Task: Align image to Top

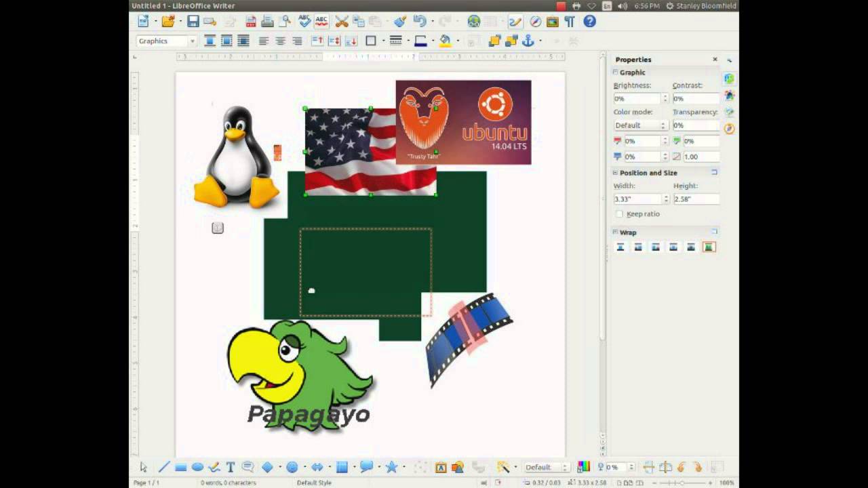Action: point(317,41)
